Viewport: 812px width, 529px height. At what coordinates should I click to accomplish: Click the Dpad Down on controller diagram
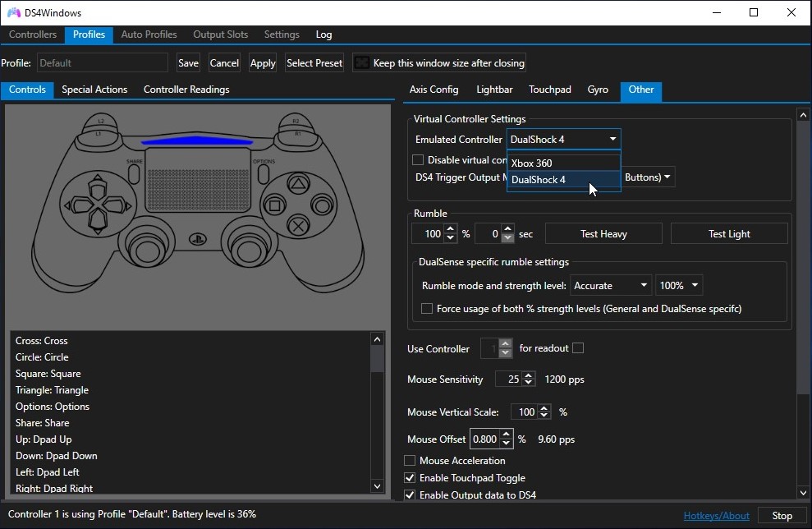[x=98, y=222]
